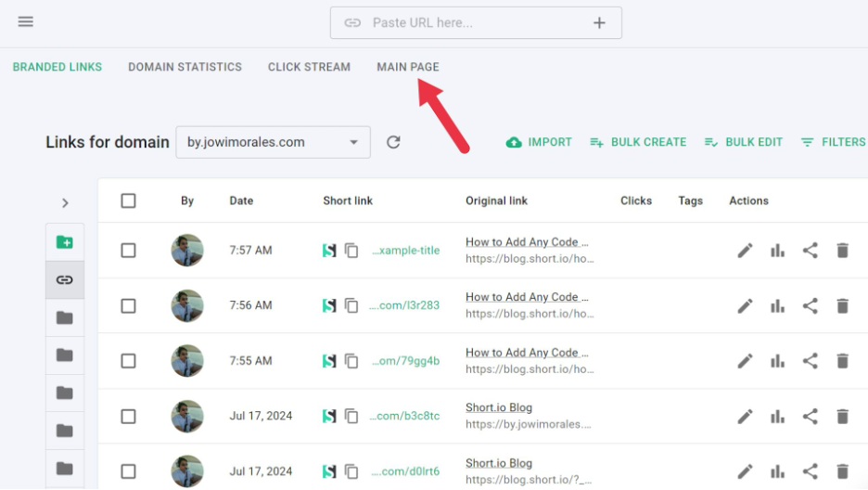The height and width of the screenshot is (490, 868).
Task: Open the com/b3c8tc short link
Action: [404, 416]
